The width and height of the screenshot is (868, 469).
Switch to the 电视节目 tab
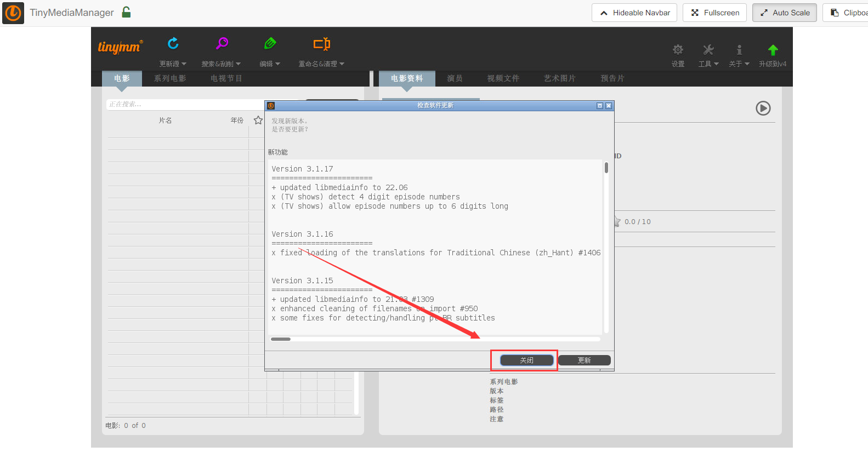click(x=226, y=78)
